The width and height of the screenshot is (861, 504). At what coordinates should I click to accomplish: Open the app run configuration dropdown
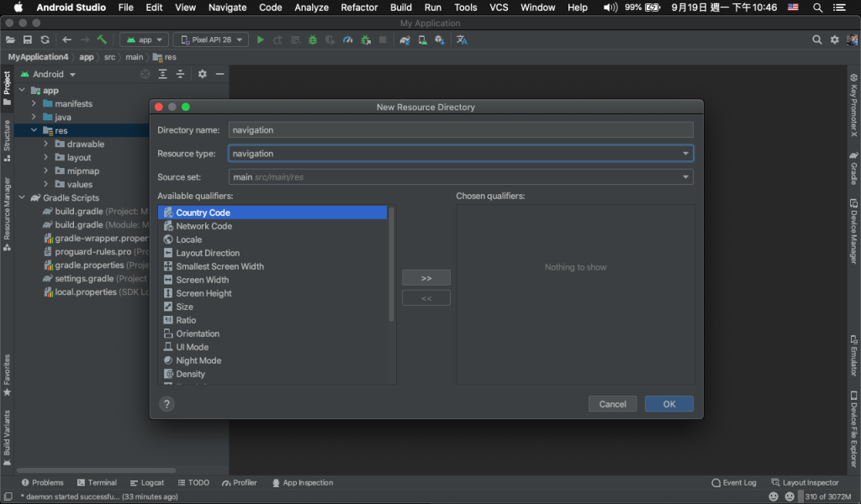tap(145, 40)
